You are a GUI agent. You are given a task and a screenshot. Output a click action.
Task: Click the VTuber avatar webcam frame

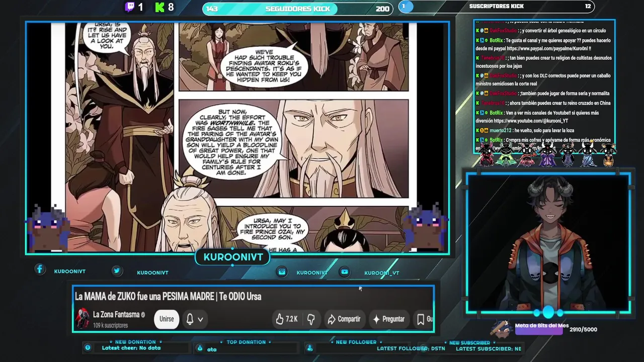click(x=548, y=243)
